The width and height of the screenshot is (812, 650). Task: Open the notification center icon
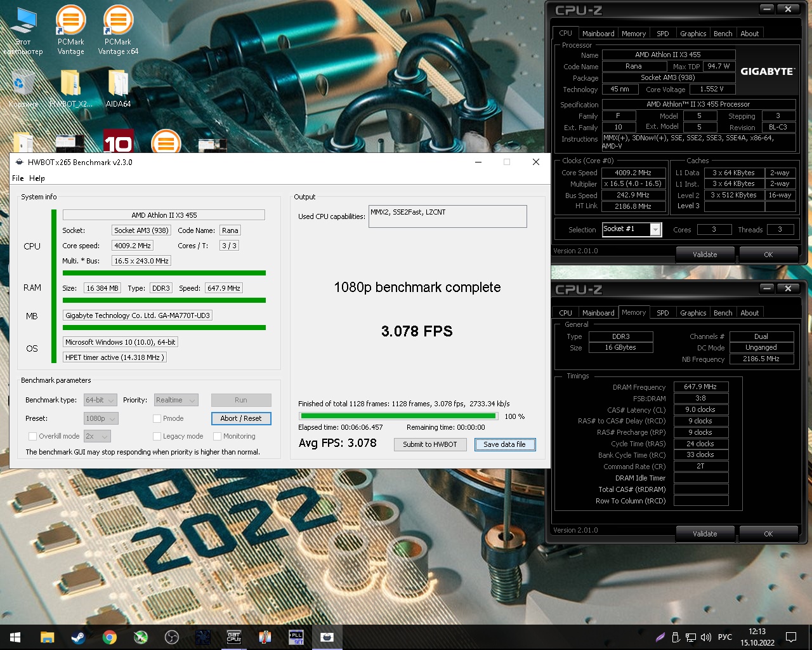[791, 637]
